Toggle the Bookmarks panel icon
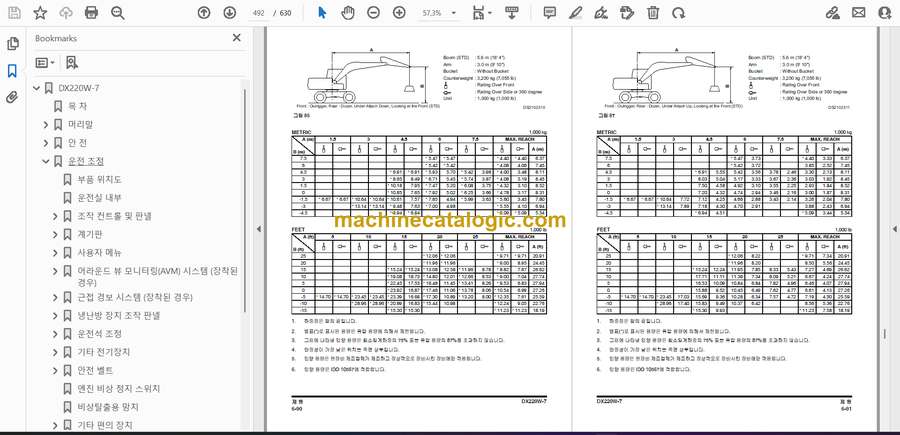Screen dimensions: 900x435 [x=12, y=71]
